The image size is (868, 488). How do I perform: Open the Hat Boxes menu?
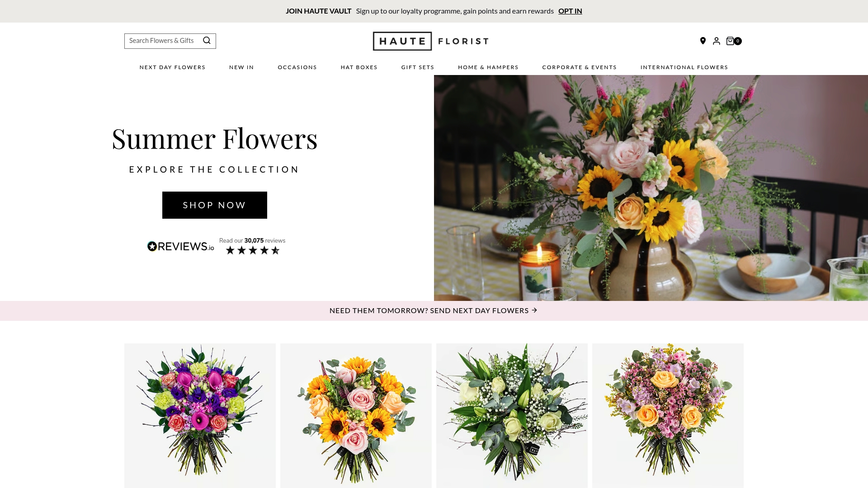(x=359, y=67)
